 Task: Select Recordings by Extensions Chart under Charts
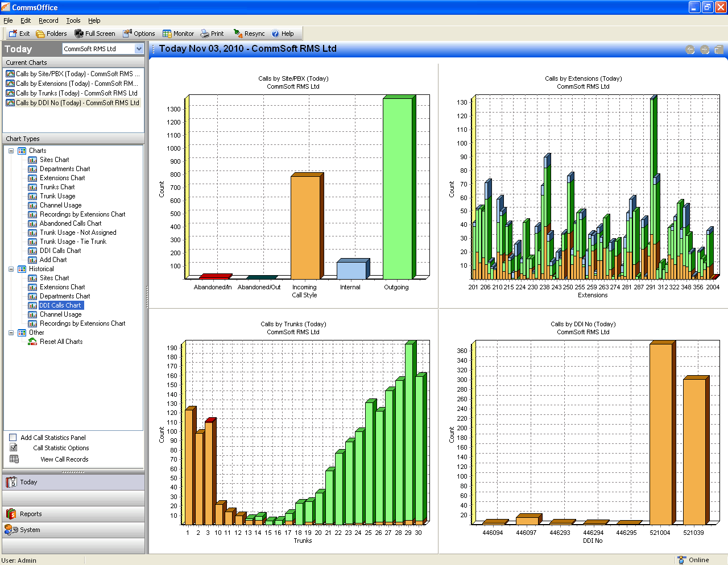pos(82,214)
